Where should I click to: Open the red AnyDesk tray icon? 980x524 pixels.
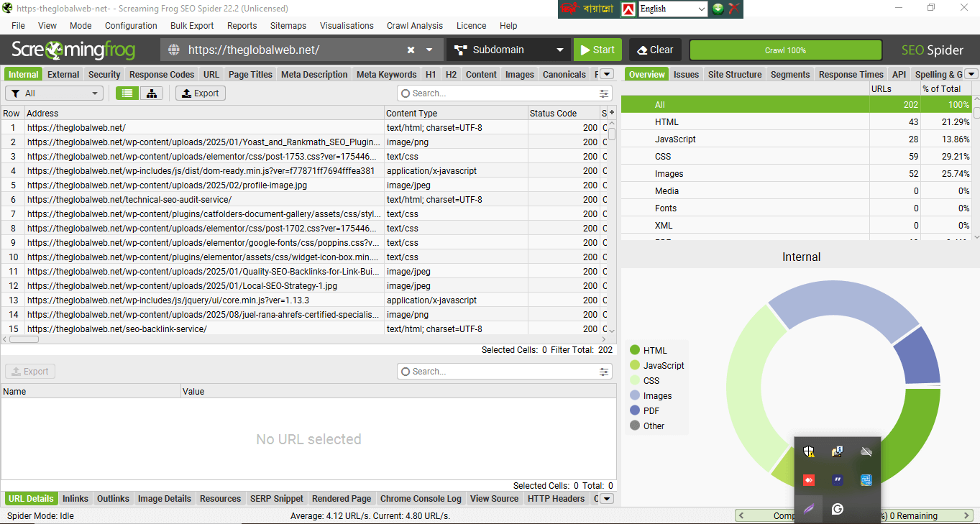click(809, 480)
